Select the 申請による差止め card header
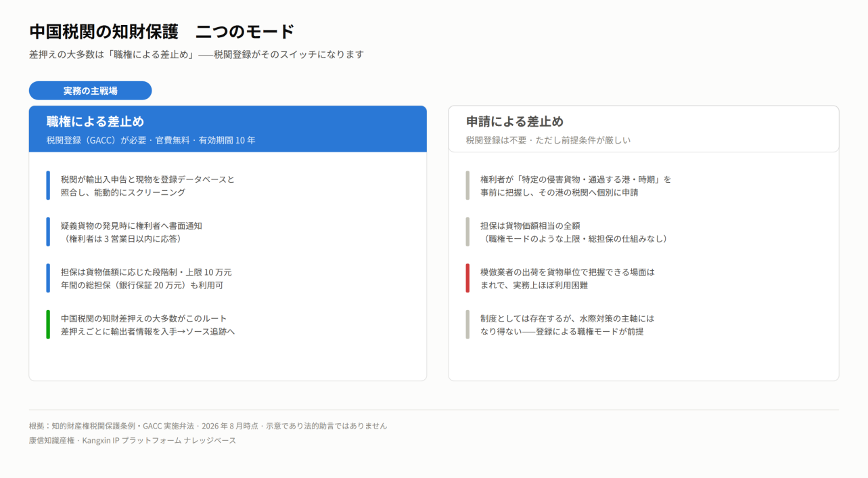Image resolution: width=868 pixels, height=478 pixels. (643, 129)
